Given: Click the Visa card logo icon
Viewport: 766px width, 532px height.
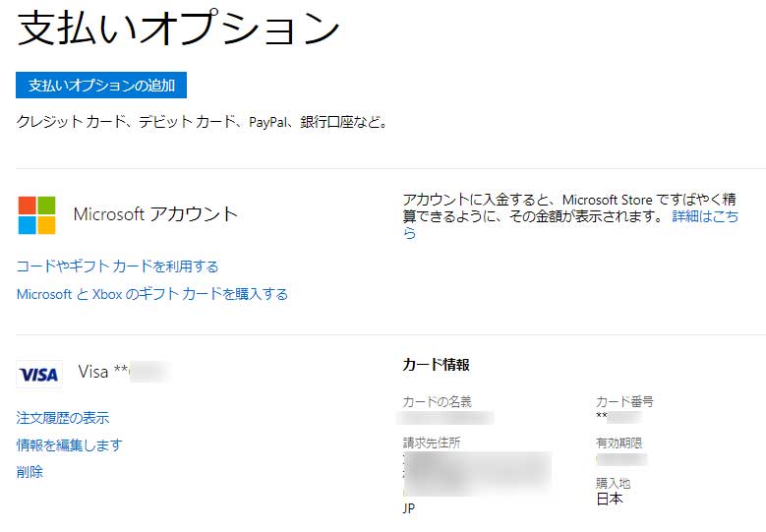Looking at the screenshot, I should click(x=39, y=374).
